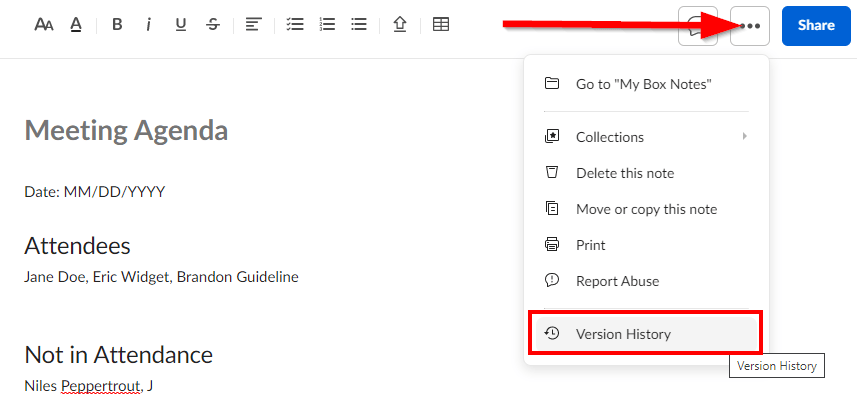Viewport: 857px width, 405px height.
Task: Click the Collections star icon
Action: pos(552,137)
